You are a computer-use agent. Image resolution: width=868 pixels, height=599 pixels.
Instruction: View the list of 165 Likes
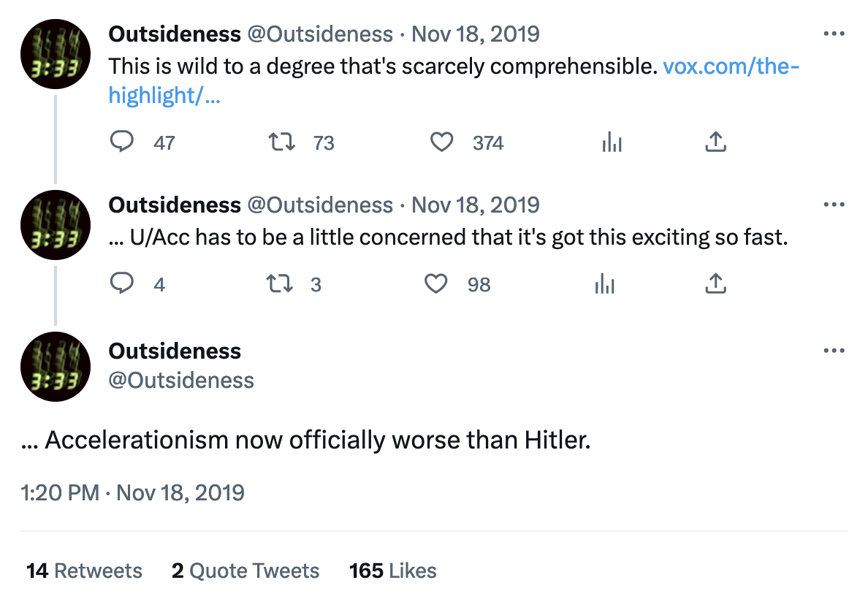pyautogui.click(x=392, y=571)
